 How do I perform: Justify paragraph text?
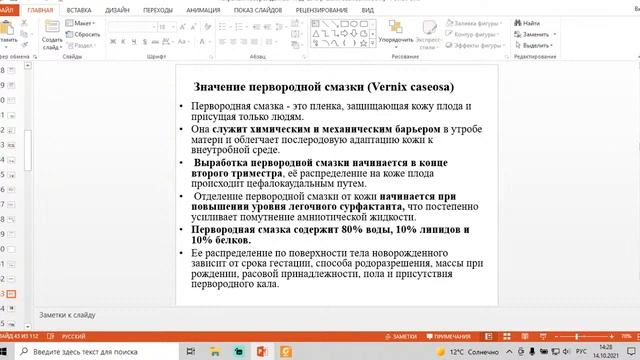[254, 42]
